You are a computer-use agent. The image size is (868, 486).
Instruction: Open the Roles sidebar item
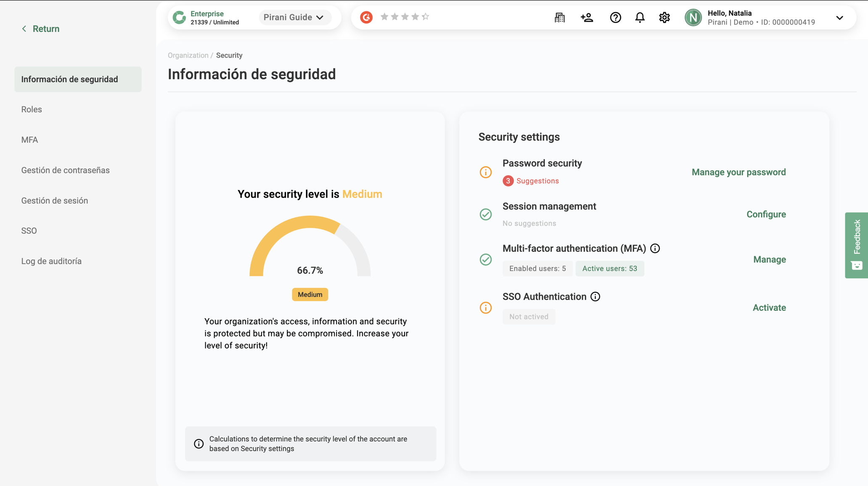[x=32, y=109]
